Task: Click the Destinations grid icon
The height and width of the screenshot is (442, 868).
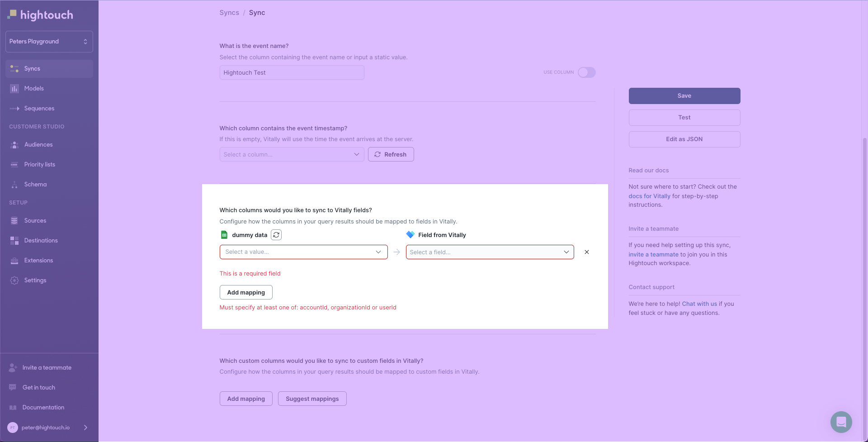Action: tap(14, 241)
